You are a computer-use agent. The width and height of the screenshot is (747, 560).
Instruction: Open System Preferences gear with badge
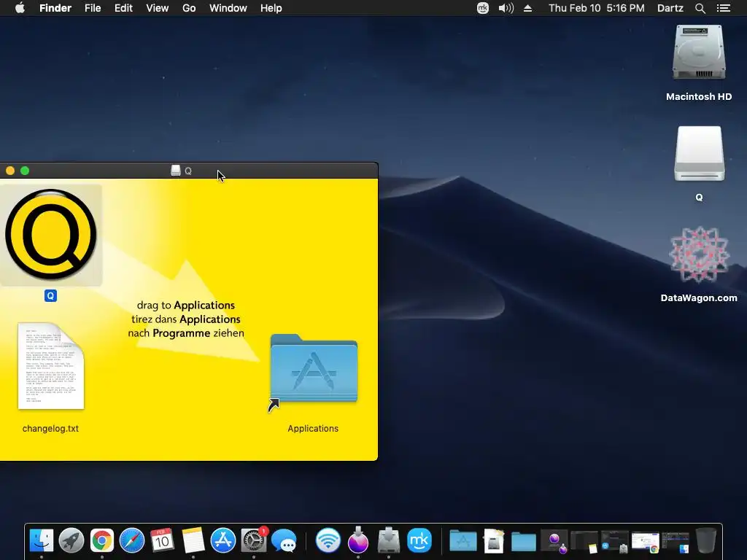pos(254,540)
